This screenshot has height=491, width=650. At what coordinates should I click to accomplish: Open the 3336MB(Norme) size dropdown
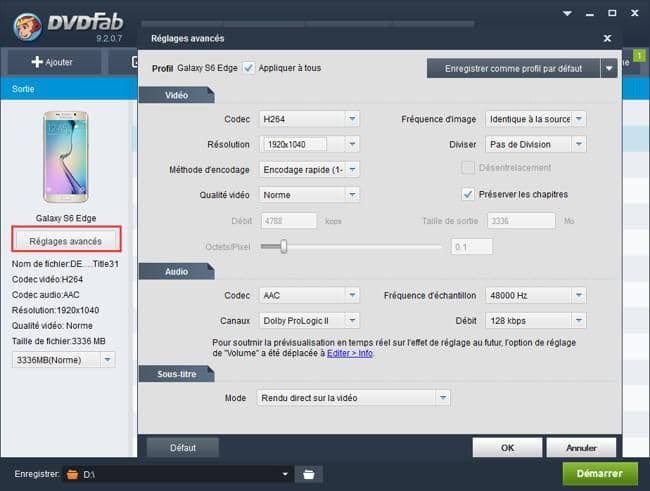coord(63,360)
